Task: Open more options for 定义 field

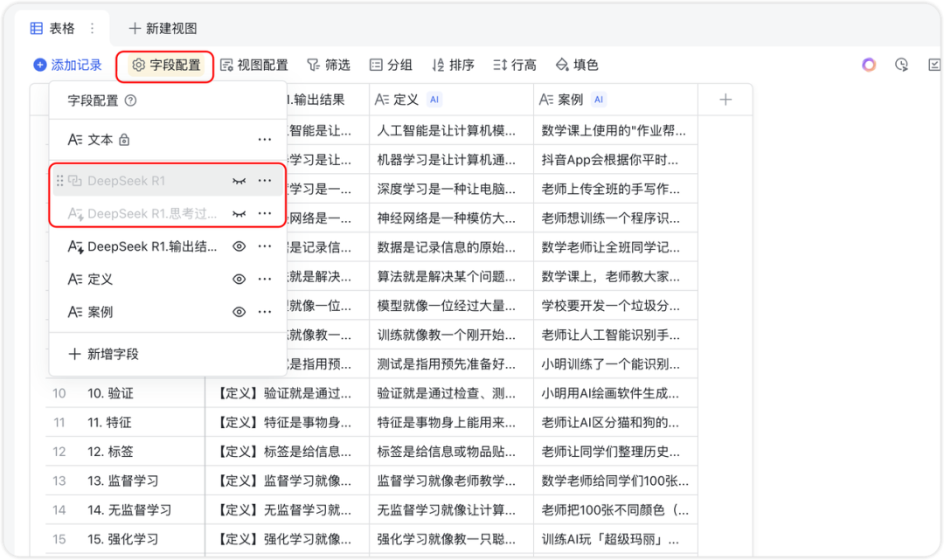Action: (x=264, y=279)
